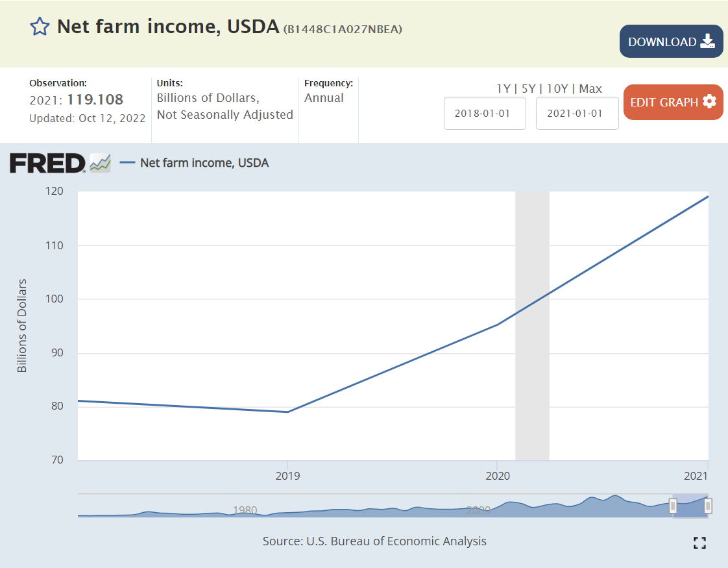The height and width of the screenshot is (568, 728).
Task: Click the 2019 data point on line
Action: coord(287,412)
